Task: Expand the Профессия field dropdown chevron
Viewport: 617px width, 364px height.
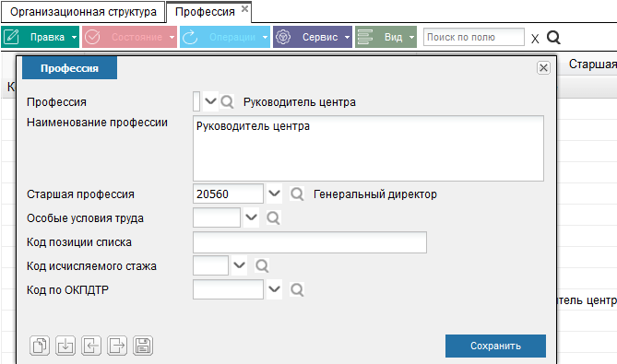Action: tap(210, 101)
